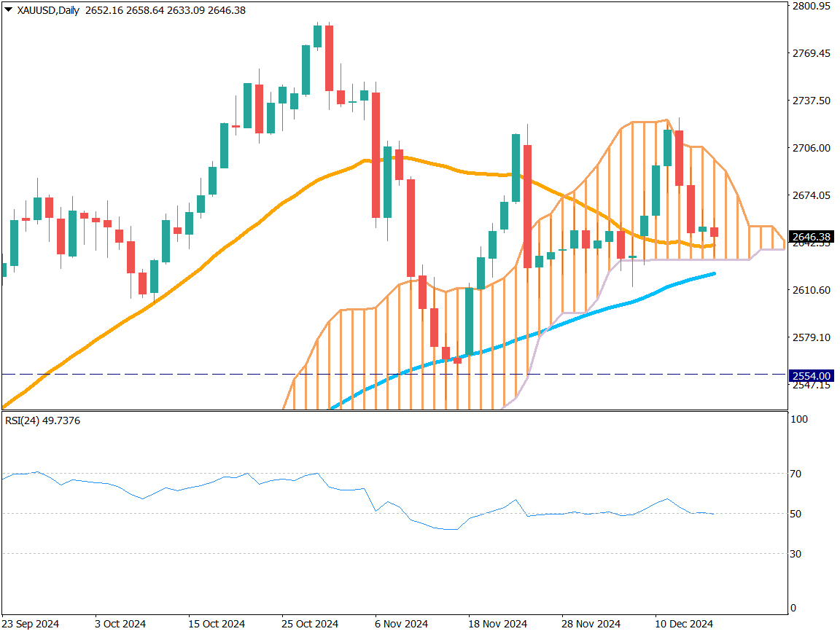Click the RSI(24) indicator label

(x=42, y=420)
